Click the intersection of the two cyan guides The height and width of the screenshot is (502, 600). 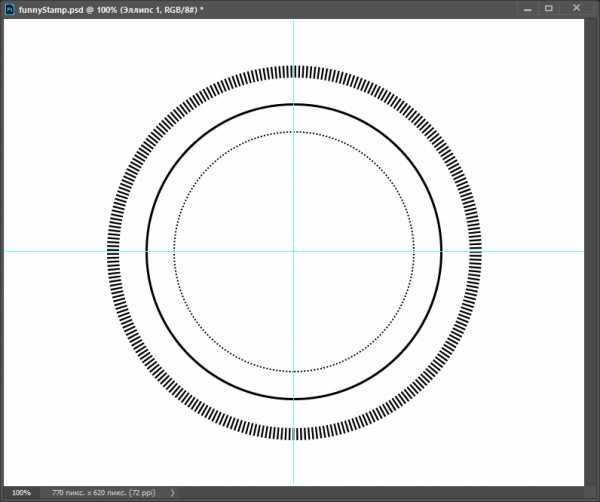294,251
